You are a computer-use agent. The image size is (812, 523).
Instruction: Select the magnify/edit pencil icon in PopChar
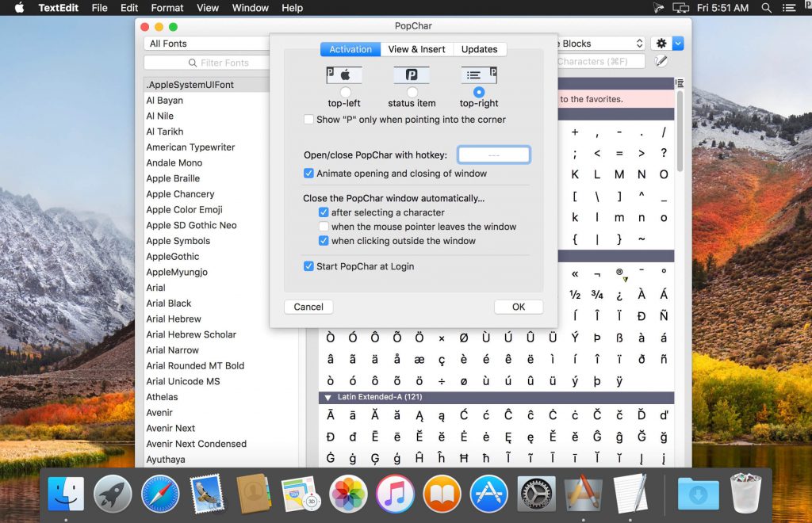pos(661,61)
